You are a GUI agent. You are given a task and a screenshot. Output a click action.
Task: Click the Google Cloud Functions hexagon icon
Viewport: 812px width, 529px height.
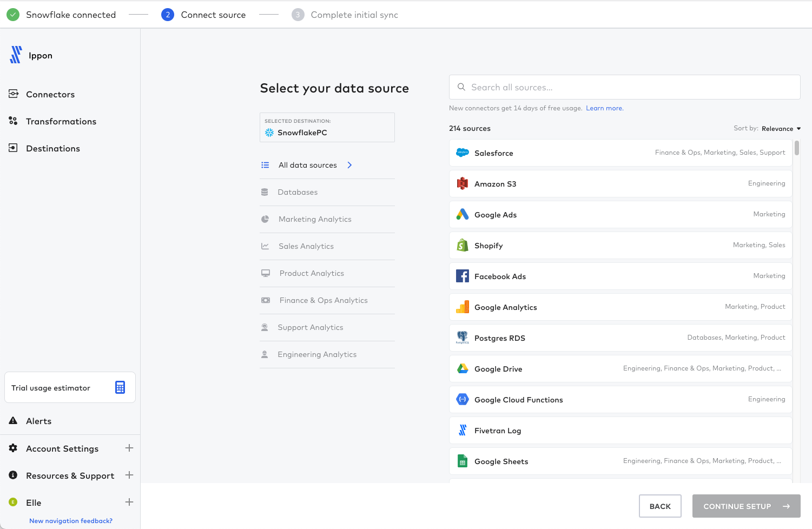[463, 399]
